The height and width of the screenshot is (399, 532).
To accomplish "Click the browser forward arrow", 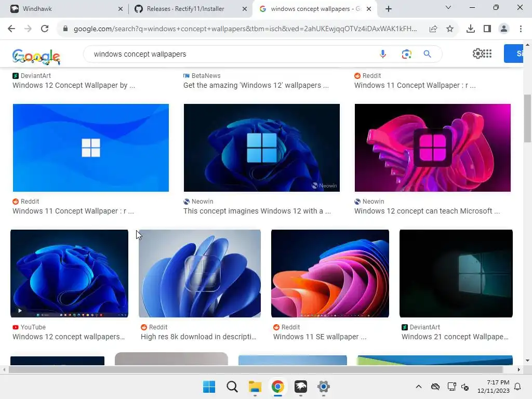I will pyautogui.click(x=28, y=29).
